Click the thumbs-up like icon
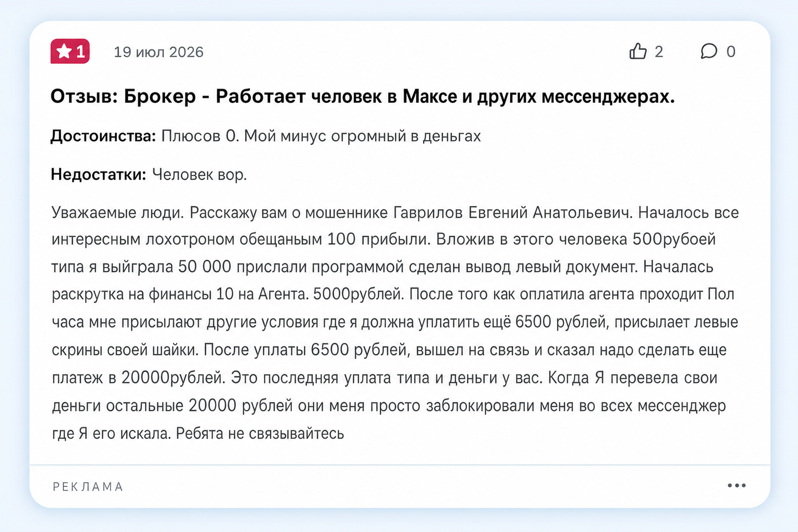The width and height of the screenshot is (798, 532). click(638, 51)
